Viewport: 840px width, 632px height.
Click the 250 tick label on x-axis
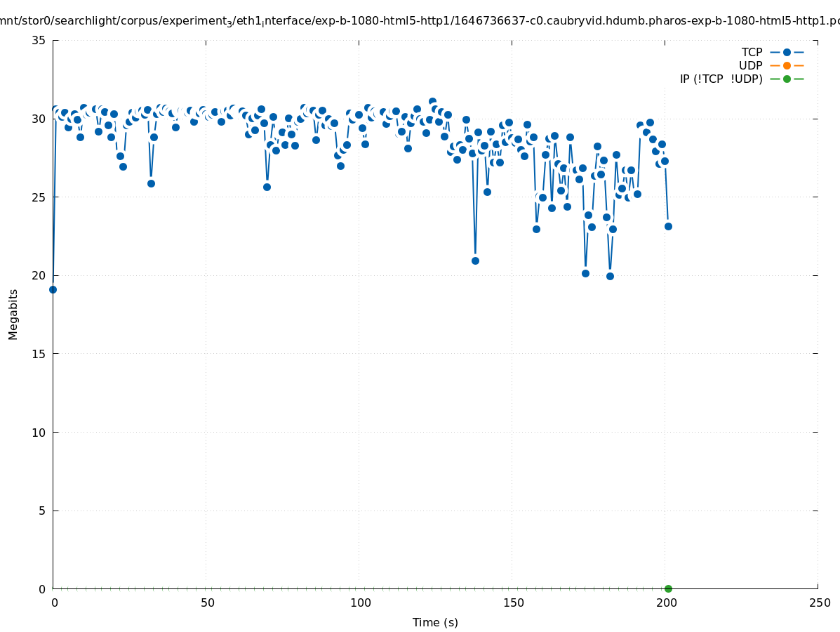[819, 603]
